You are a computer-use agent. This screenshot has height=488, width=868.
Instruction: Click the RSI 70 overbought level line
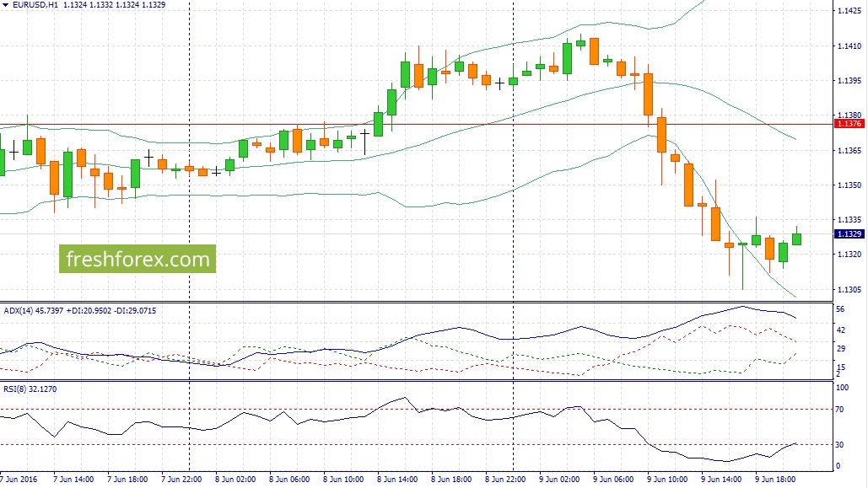415,410
